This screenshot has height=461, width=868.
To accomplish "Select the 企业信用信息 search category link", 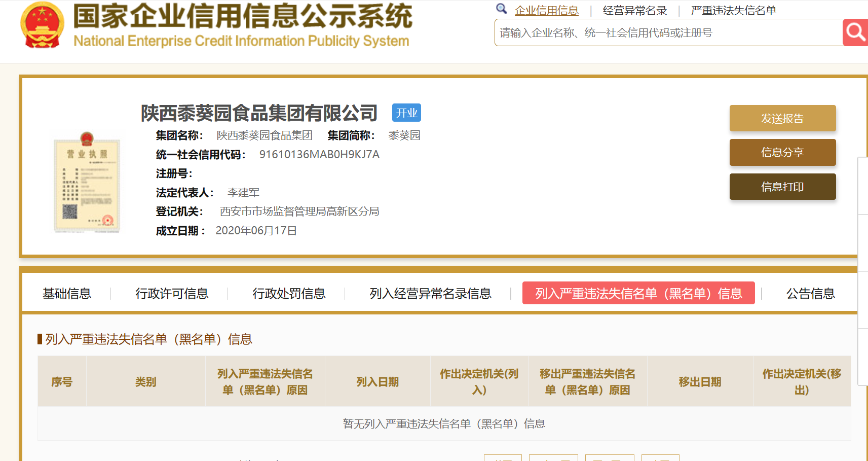I will click(546, 11).
